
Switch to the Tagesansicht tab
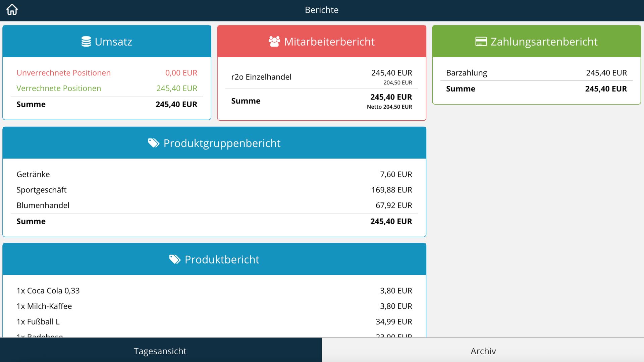tap(161, 350)
